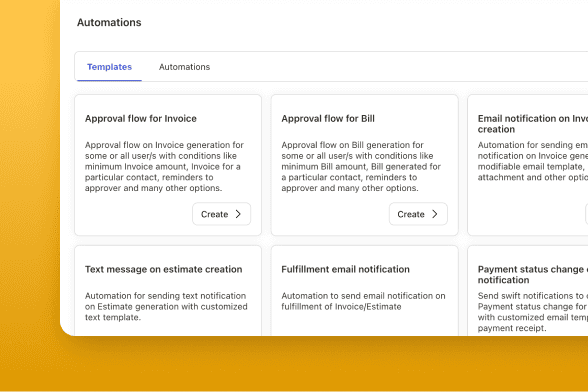588x392 pixels.
Task: Click partially visible Create button on Email notification card
Action: [586, 214]
